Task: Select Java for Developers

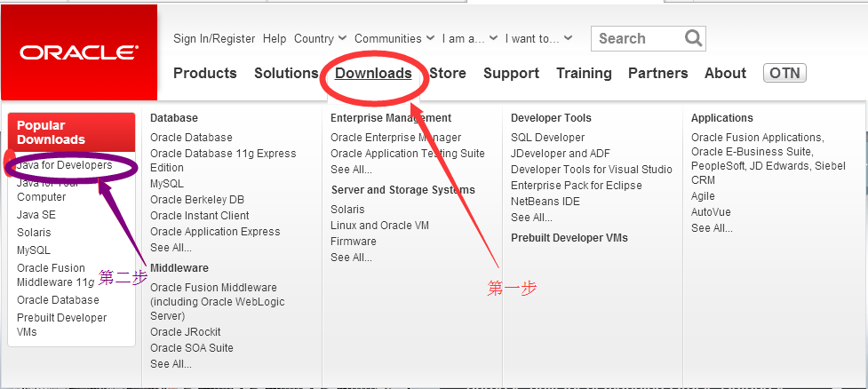Action: pos(65,165)
